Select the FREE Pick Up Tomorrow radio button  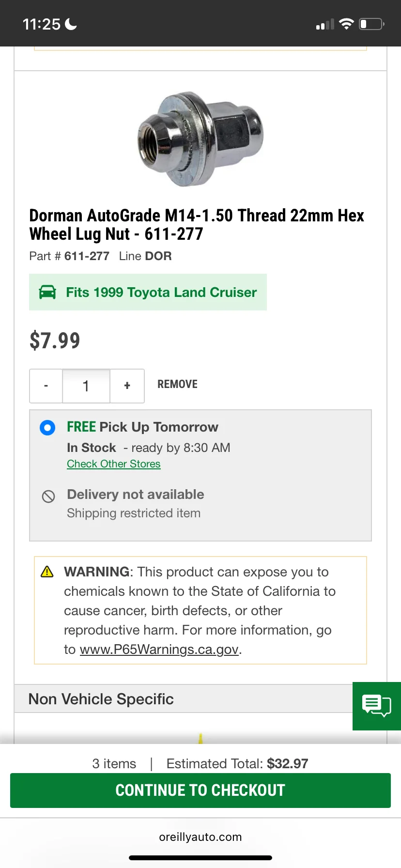(x=47, y=428)
